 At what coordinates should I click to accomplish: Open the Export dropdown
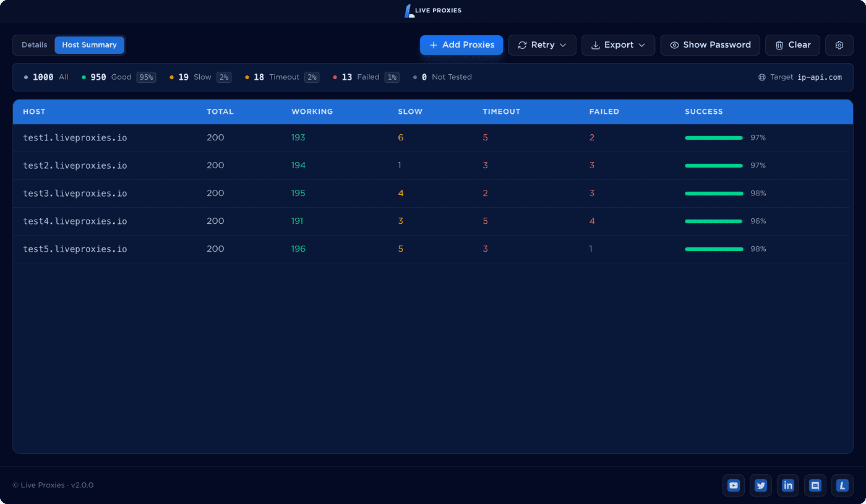(x=618, y=45)
